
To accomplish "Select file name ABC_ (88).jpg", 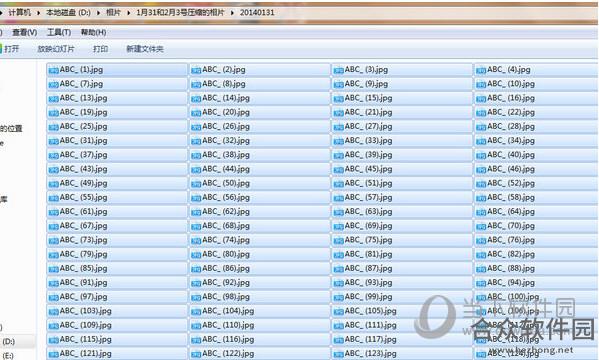I will (x=511, y=269).
